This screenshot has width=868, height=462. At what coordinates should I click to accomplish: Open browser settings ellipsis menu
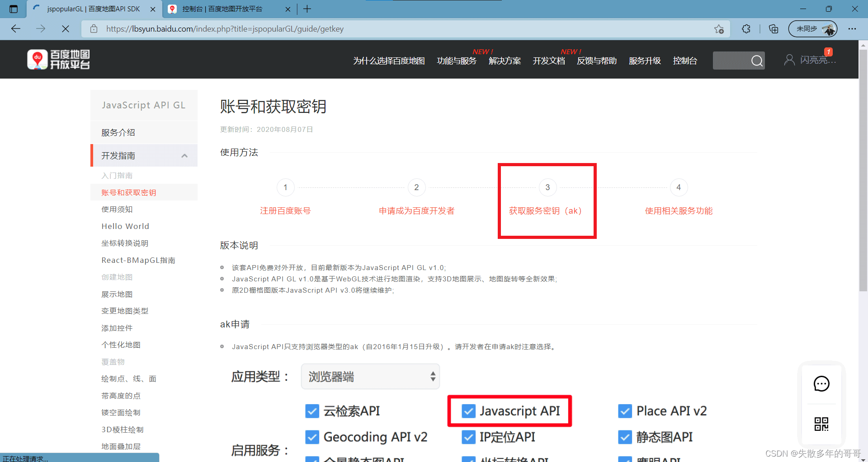[x=852, y=29]
